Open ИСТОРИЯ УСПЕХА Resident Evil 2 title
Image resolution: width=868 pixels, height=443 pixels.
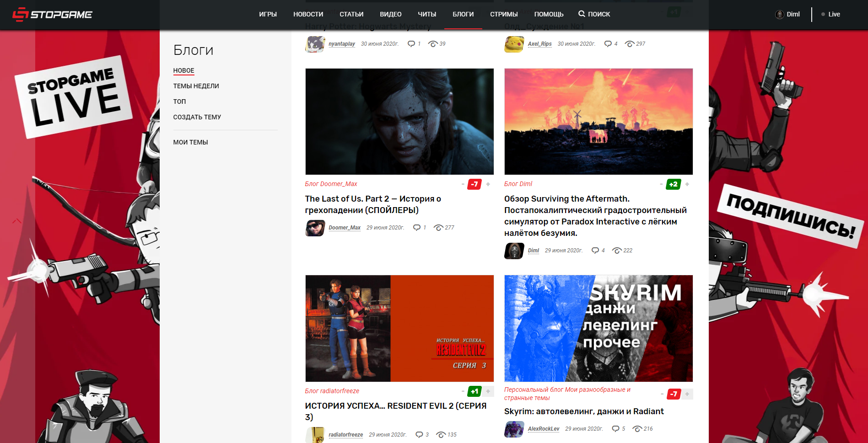(x=396, y=411)
